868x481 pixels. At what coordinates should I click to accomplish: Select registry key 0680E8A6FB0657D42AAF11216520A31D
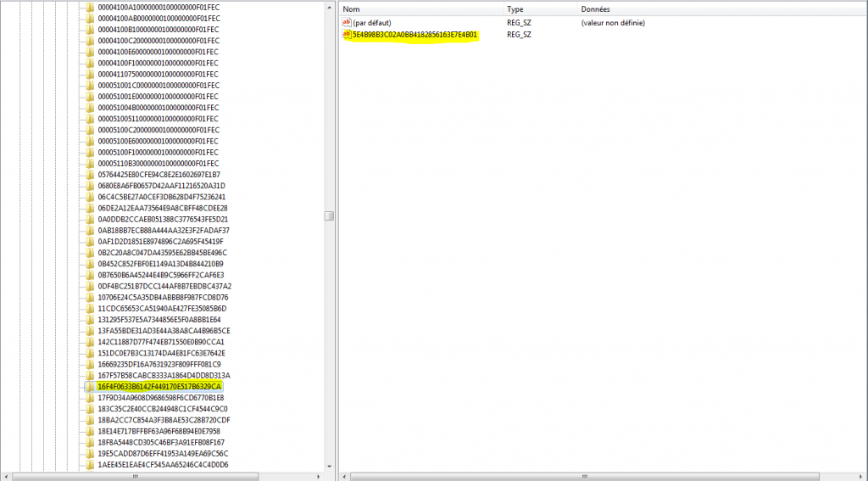coord(161,186)
